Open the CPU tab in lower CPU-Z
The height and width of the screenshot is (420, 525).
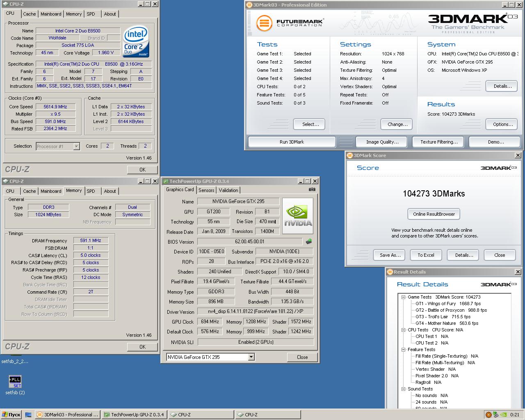pos(10,191)
